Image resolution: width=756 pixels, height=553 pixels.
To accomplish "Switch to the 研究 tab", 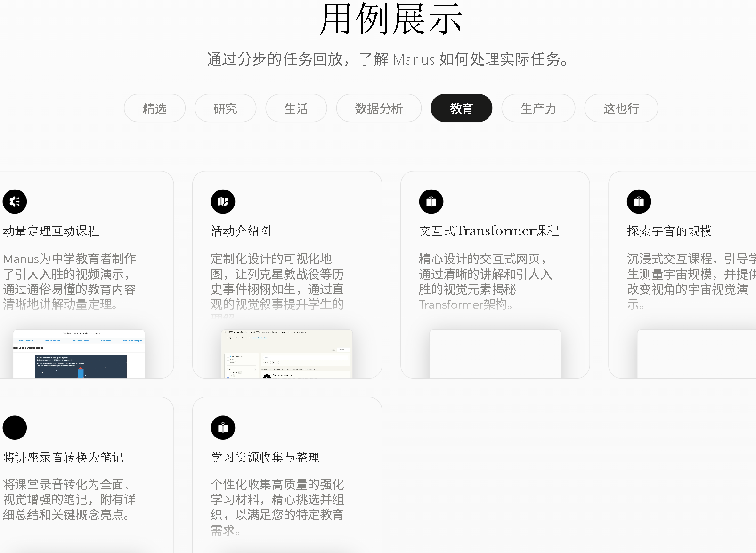I will coord(225,108).
